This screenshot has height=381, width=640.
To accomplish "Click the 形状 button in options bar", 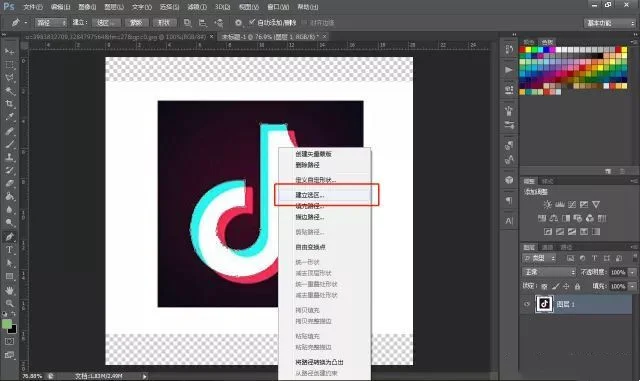I will pos(164,23).
